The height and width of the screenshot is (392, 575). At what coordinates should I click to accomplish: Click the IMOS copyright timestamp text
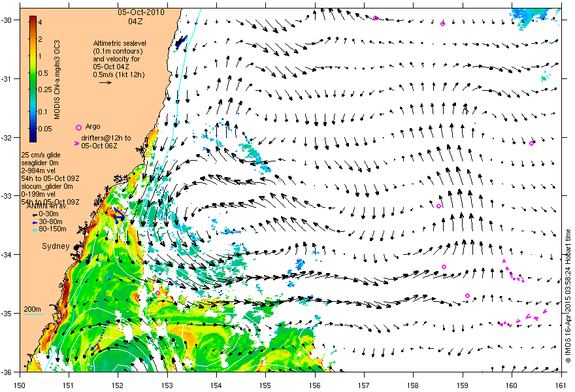[568, 297]
